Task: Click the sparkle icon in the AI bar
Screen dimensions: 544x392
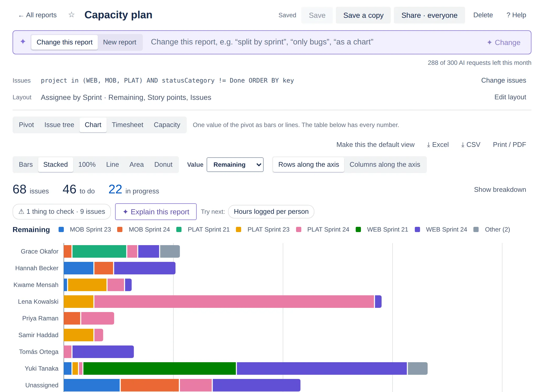Action: click(x=23, y=42)
